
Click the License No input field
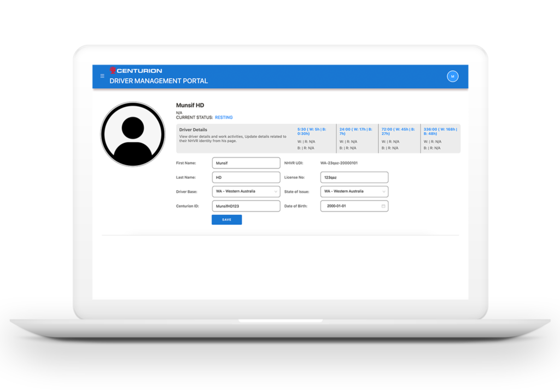(x=354, y=177)
